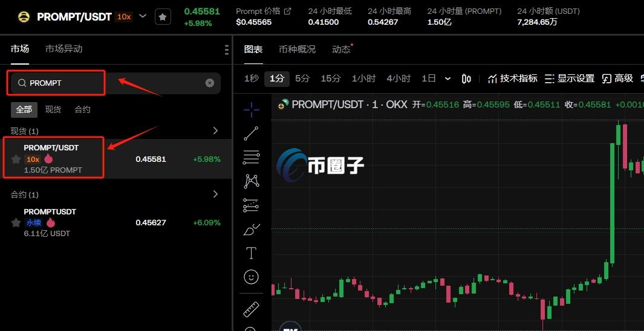Open the PROMPT/USDT pair selector chevron
Image resolution: width=644 pixels, height=331 pixels.
click(x=143, y=16)
